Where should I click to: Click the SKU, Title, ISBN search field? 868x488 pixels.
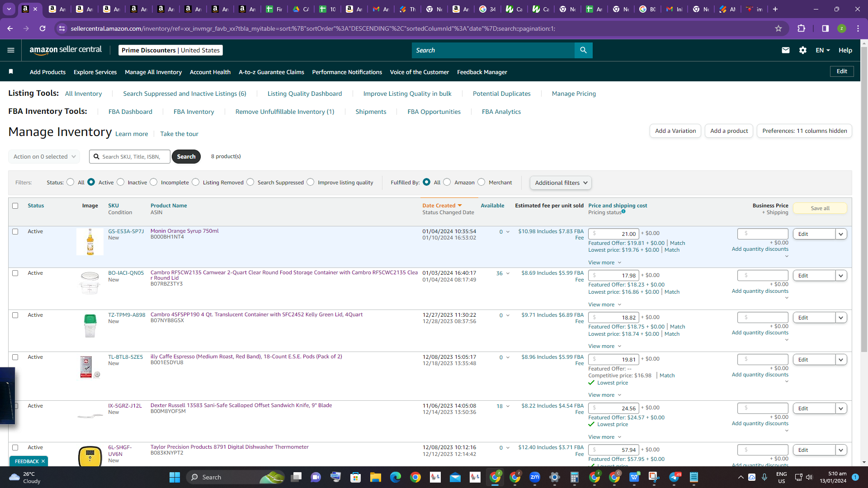pos(130,157)
